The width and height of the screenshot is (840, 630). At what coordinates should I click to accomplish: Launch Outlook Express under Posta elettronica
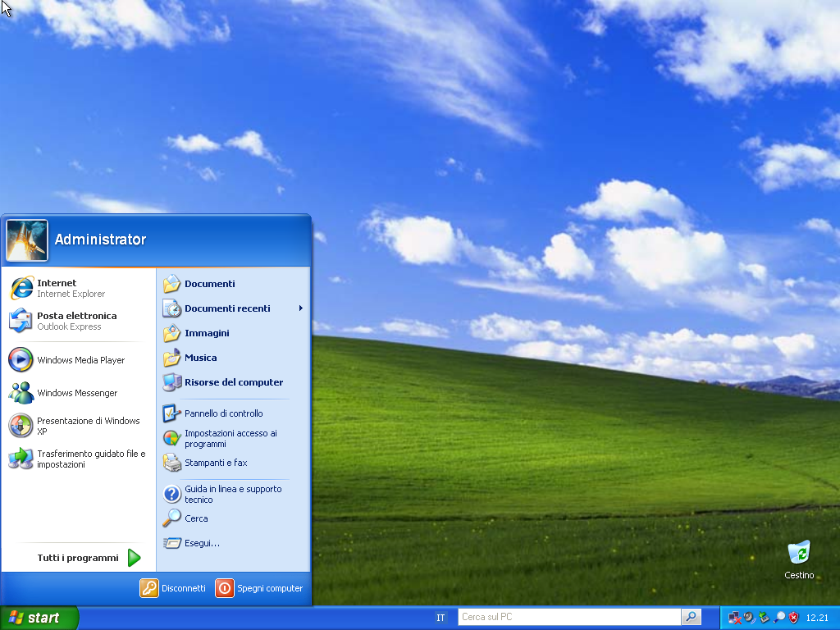78,321
